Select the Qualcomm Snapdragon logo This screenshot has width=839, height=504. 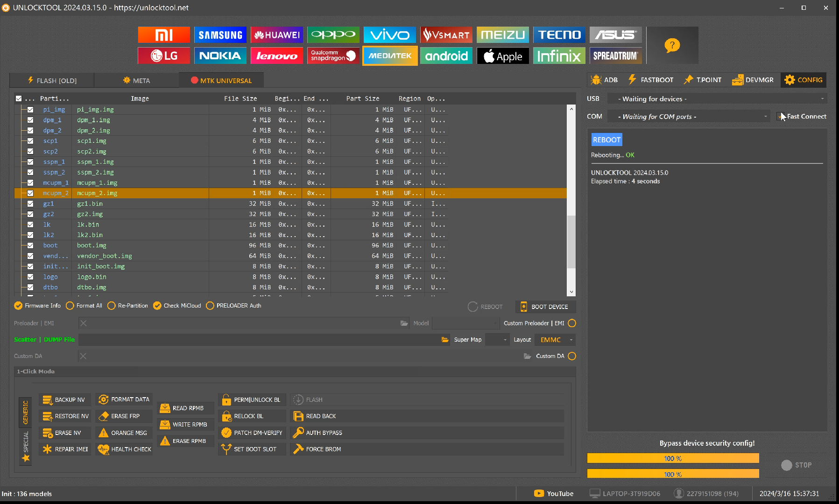(x=333, y=56)
